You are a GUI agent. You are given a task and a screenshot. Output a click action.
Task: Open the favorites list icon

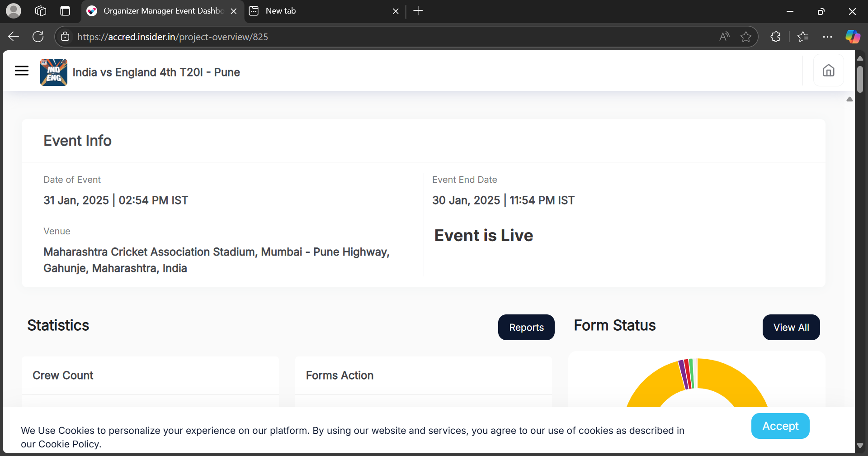click(803, 37)
